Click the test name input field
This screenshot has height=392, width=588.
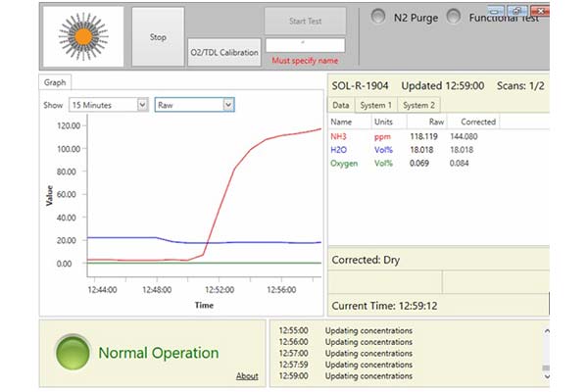[x=305, y=44]
